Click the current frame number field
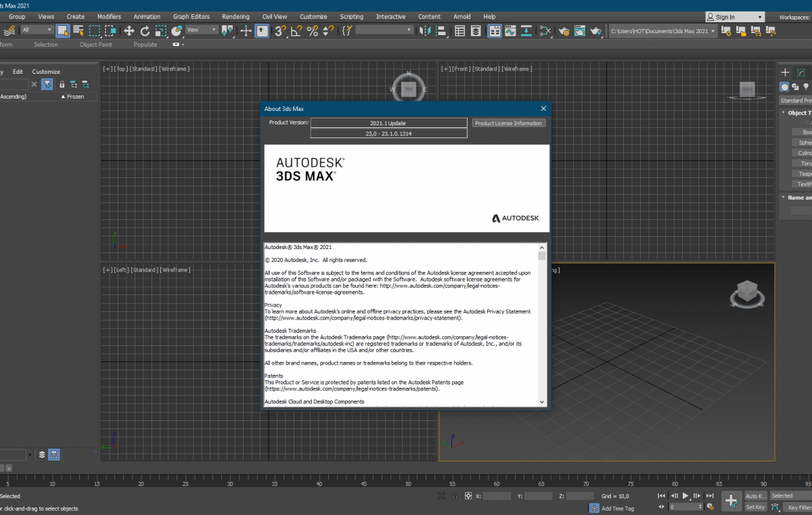 [685, 507]
